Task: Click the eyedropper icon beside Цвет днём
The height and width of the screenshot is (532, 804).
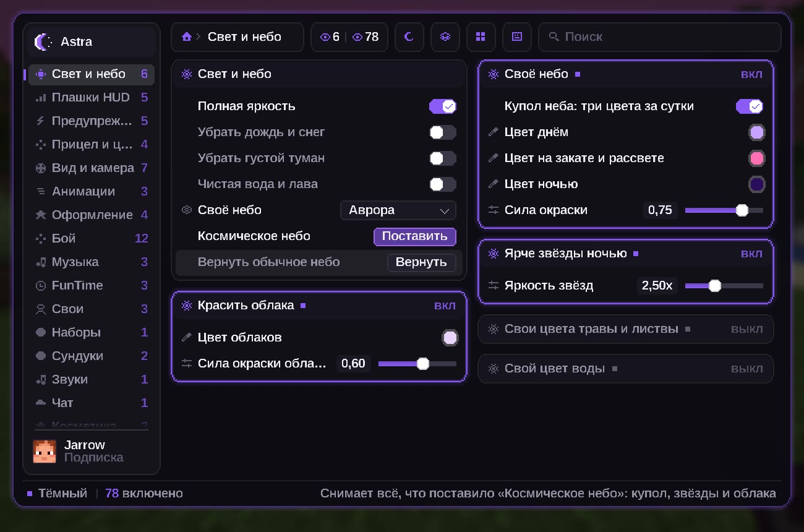Action: point(494,132)
